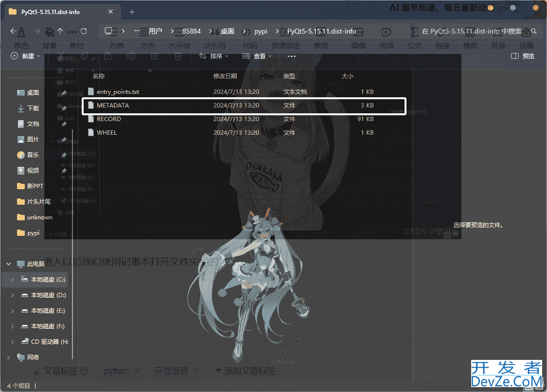Open the breadcrumb chevron after pypi

(277, 31)
